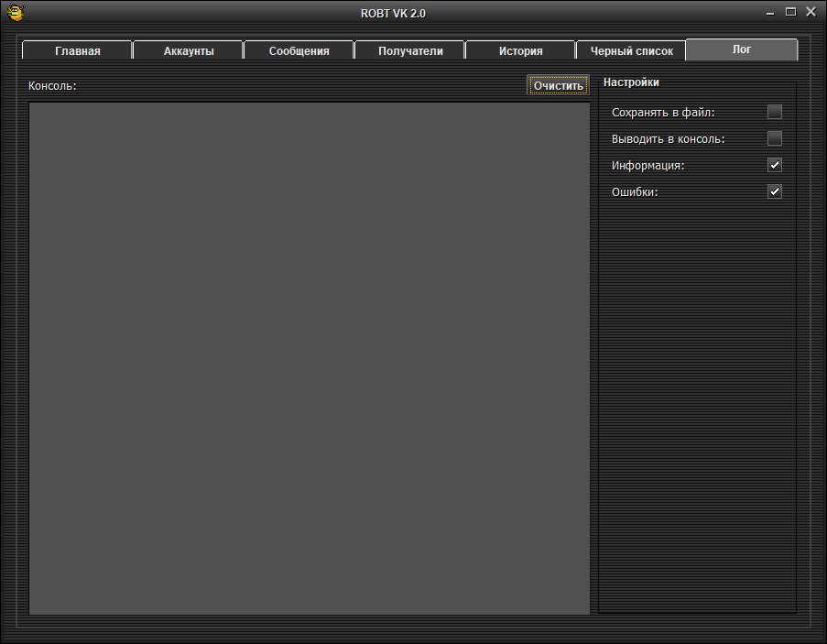The image size is (827, 644).
Task: Maximize the ROBT VK window
Action: tap(790, 12)
